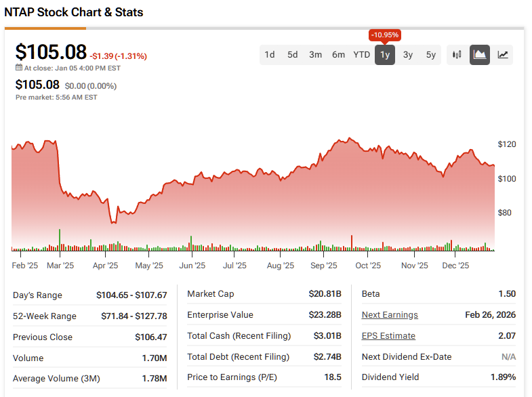The width and height of the screenshot is (532, 397).
Task: Show the 6m price range
Action: tap(339, 55)
